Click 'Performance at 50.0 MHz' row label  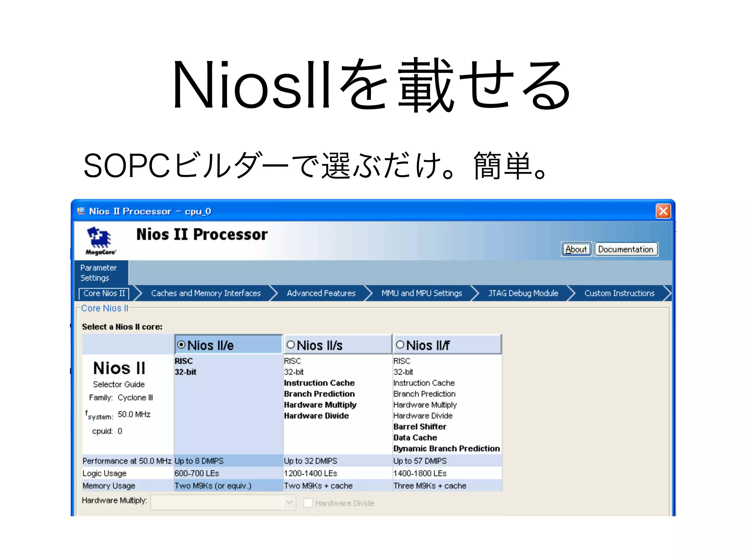point(127,461)
